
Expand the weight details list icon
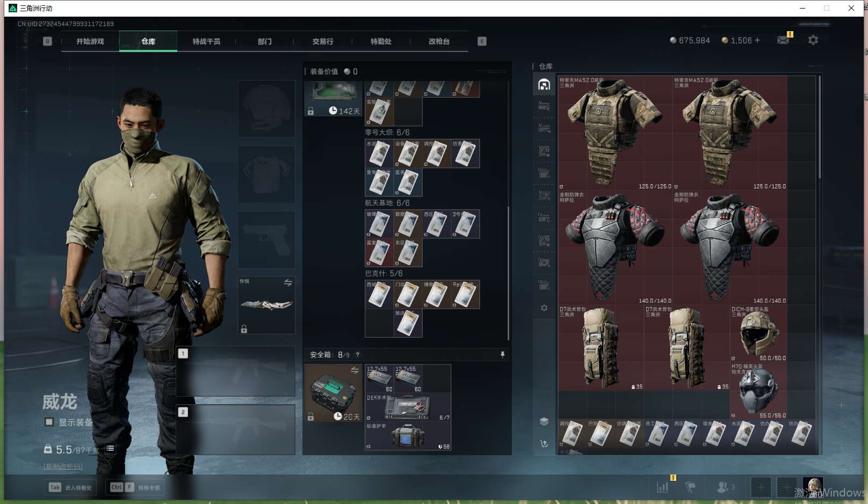[x=110, y=448]
